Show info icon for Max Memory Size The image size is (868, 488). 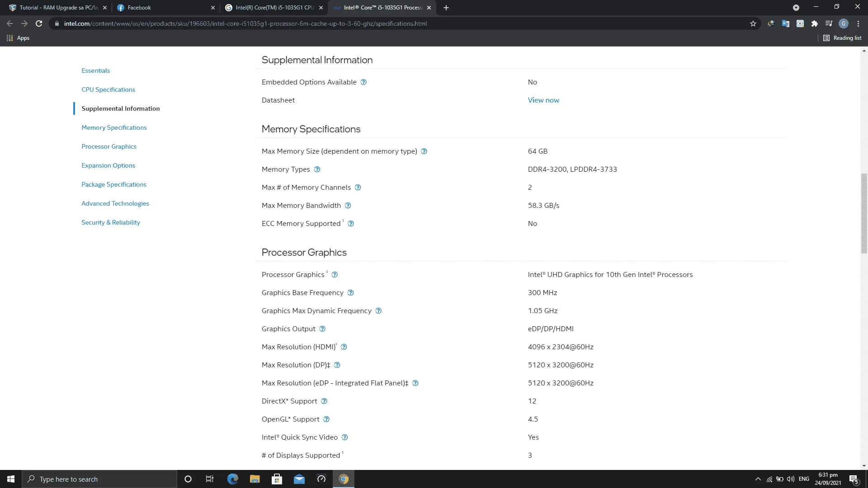pyautogui.click(x=424, y=151)
